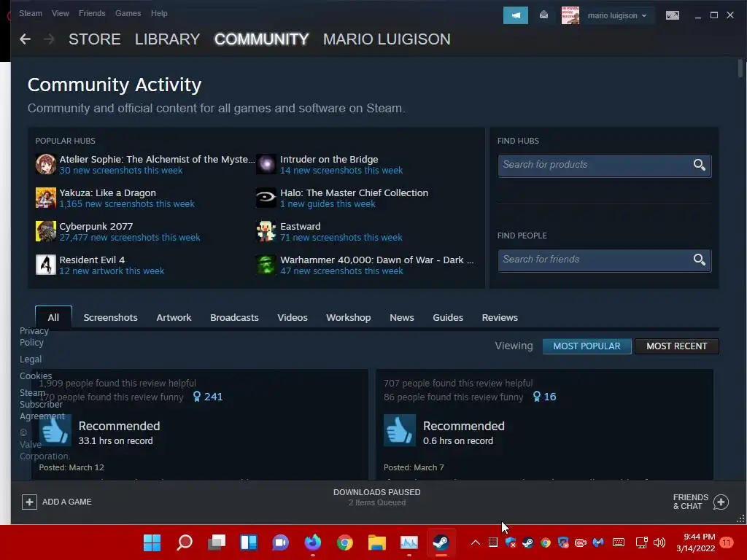Open the inbox envelope icon
Viewport: 747px width, 560px height.
click(543, 15)
